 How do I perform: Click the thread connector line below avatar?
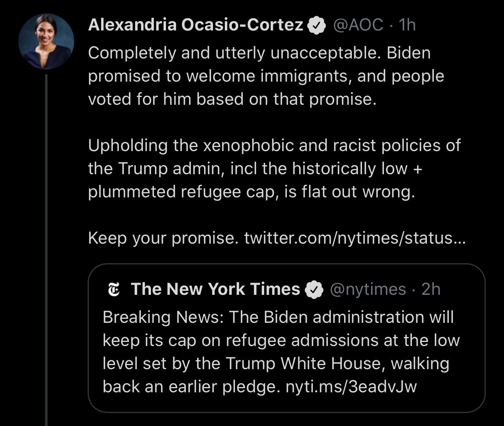(x=46, y=250)
